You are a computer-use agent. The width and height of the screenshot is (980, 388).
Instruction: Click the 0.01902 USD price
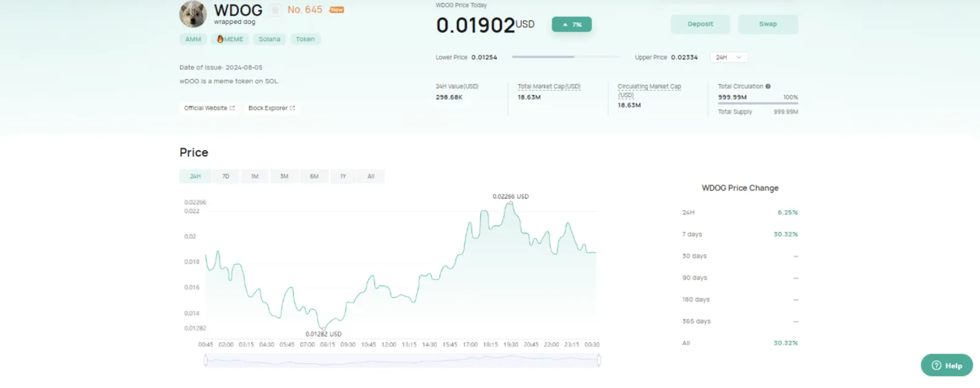pyautogui.click(x=484, y=25)
